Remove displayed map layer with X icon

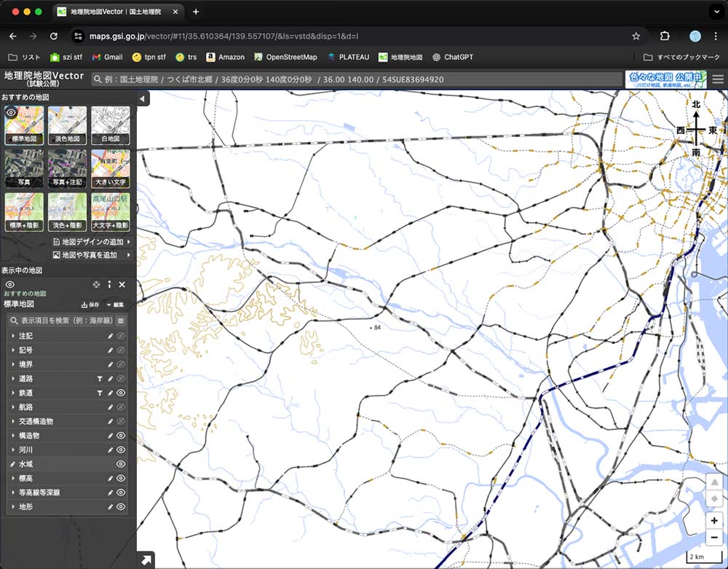122,284
